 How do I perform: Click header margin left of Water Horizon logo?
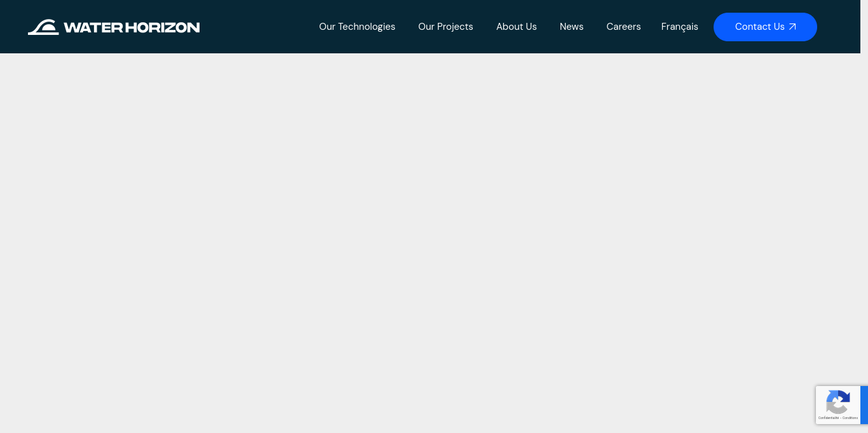13,27
